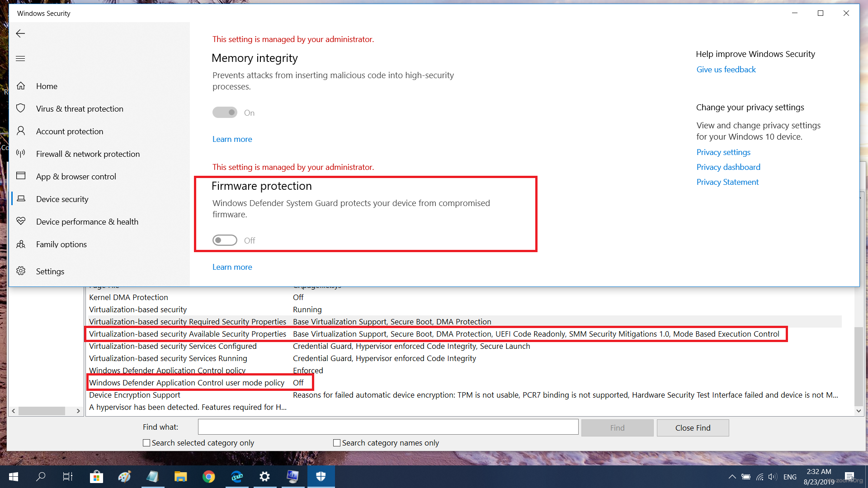Select Device security in sidebar
This screenshot has height=488, width=868.
click(62, 199)
